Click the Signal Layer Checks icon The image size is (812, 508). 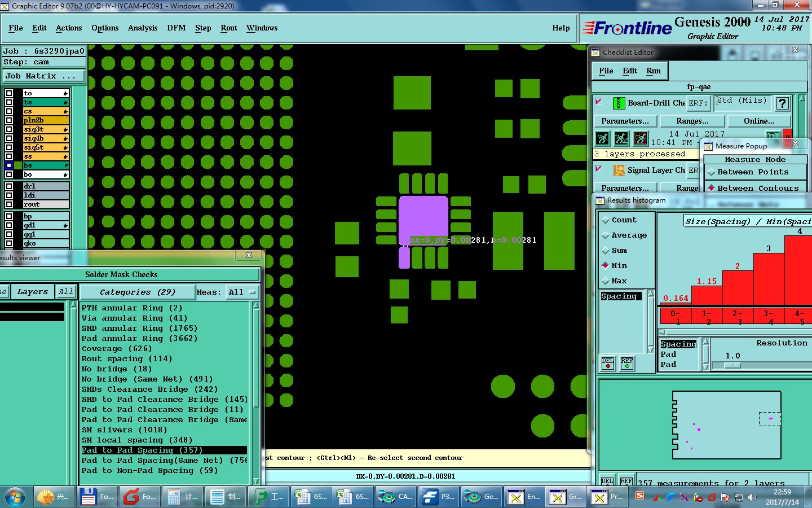click(x=619, y=170)
